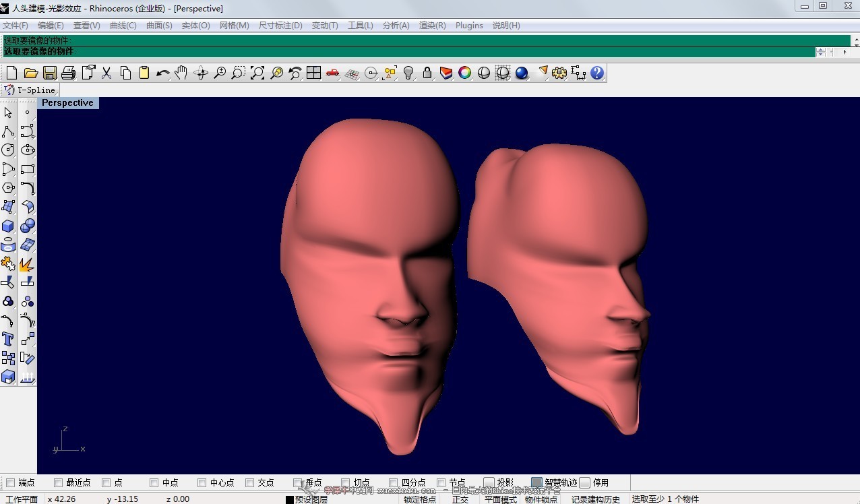The width and height of the screenshot is (860, 504).
Task: Select the Pan hand tool
Action: coord(181,73)
